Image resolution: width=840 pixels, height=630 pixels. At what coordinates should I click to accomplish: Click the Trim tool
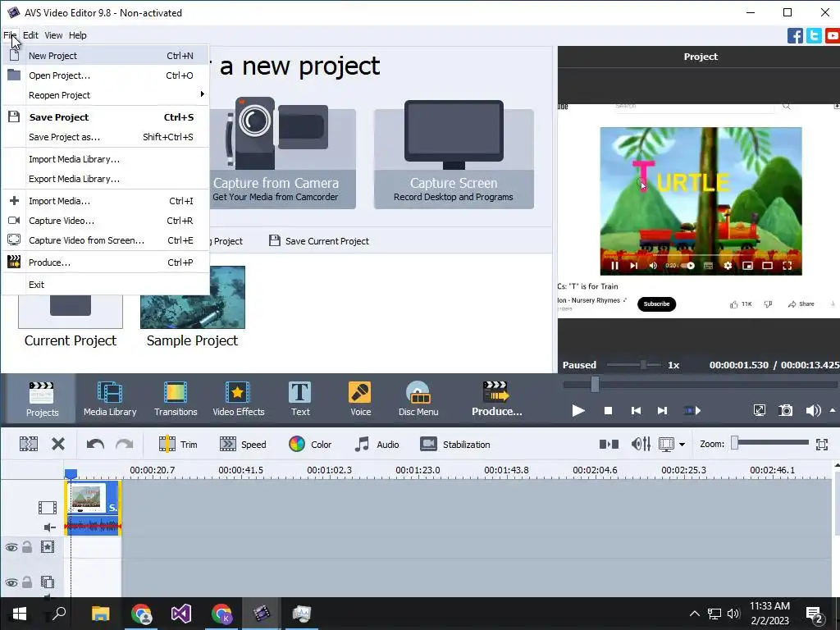(178, 444)
